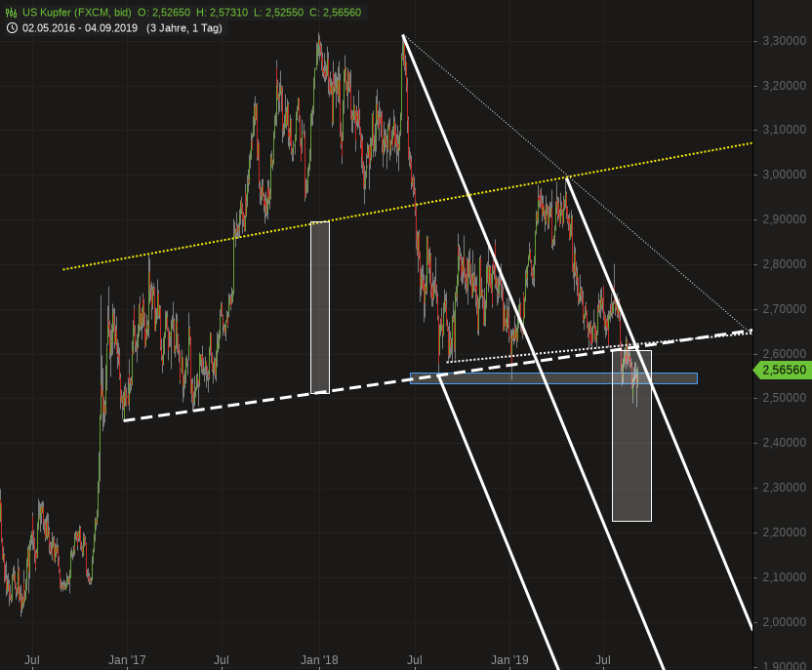Click the 2,50000 price axis label
The width and height of the screenshot is (812, 670).
coord(784,398)
